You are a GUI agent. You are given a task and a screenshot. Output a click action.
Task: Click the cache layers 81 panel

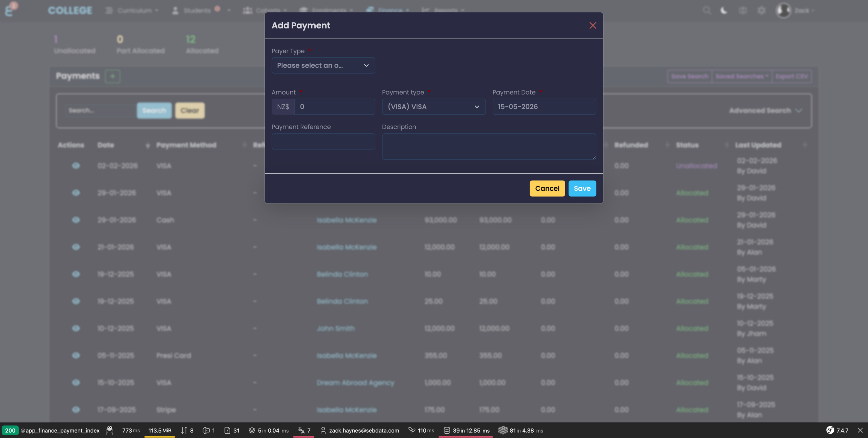point(521,430)
